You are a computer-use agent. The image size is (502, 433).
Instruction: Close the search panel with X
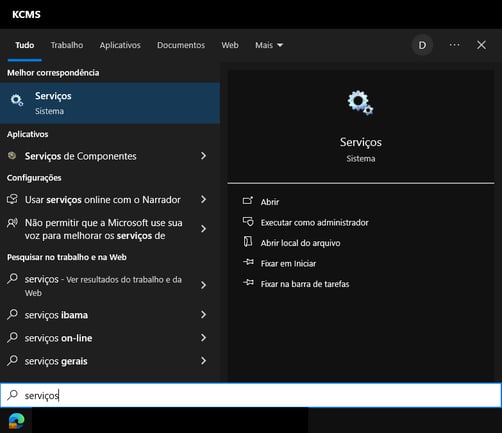[481, 45]
